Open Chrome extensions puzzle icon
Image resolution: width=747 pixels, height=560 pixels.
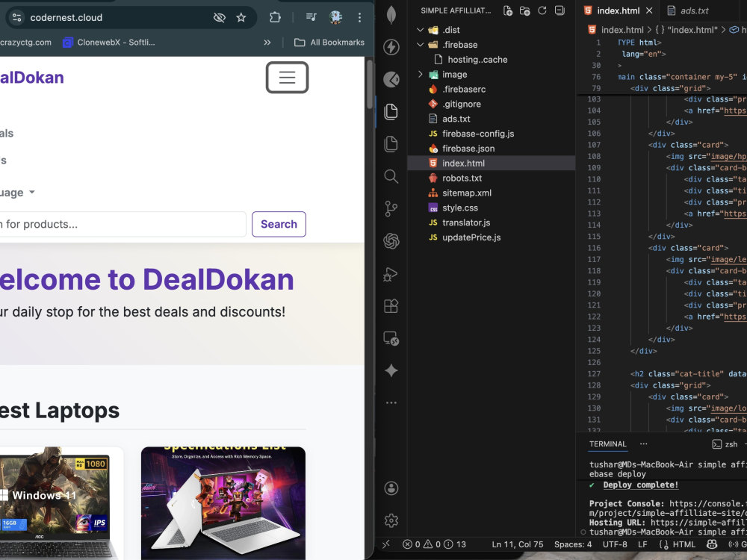275,18
